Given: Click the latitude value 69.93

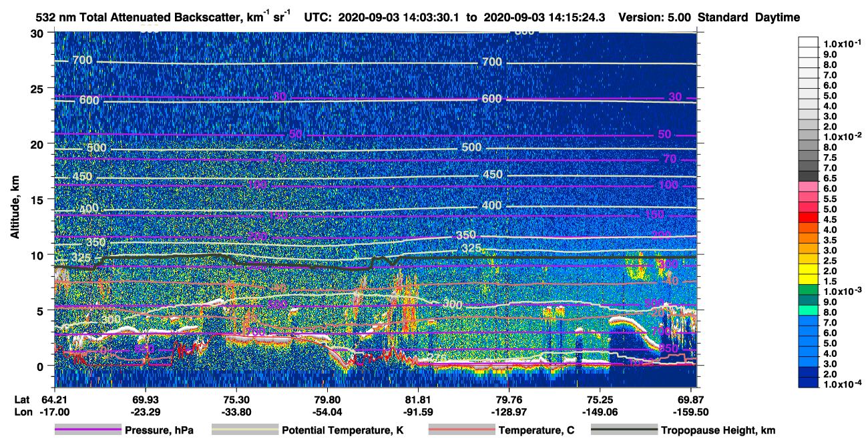Looking at the screenshot, I should (x=145, y=399).
